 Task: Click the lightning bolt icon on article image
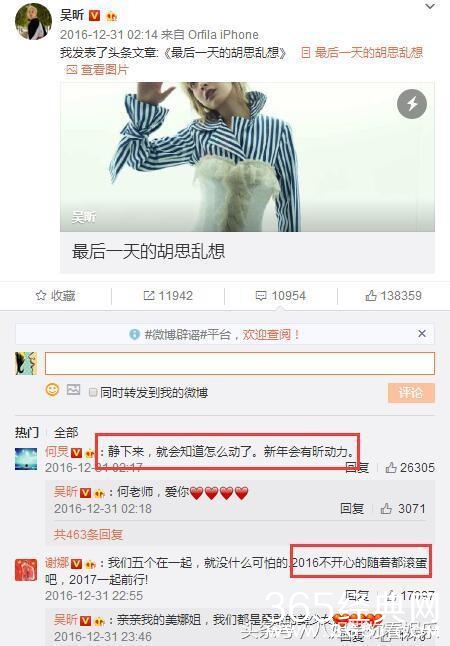click(412, 104)
